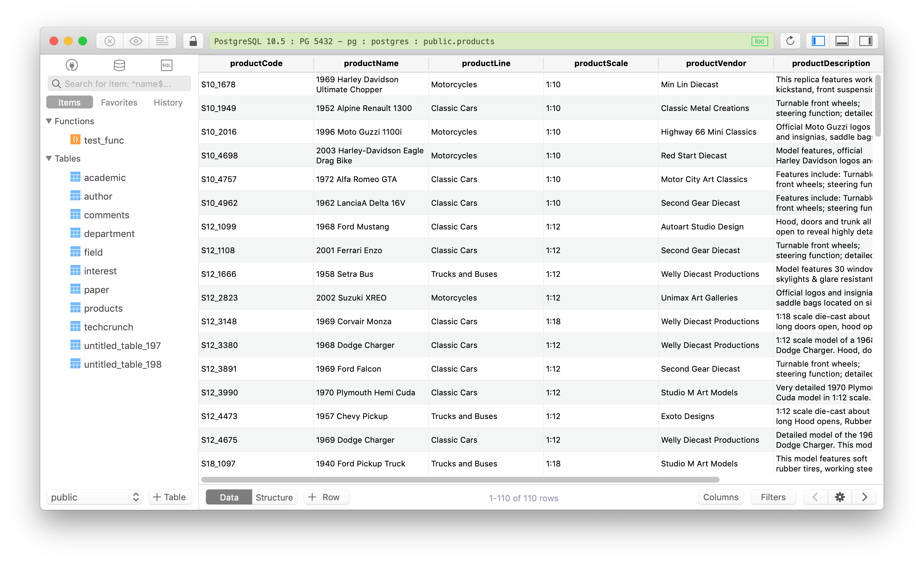Switch to the History tab
Screen dimensions: 924x563
pos(168,102)
